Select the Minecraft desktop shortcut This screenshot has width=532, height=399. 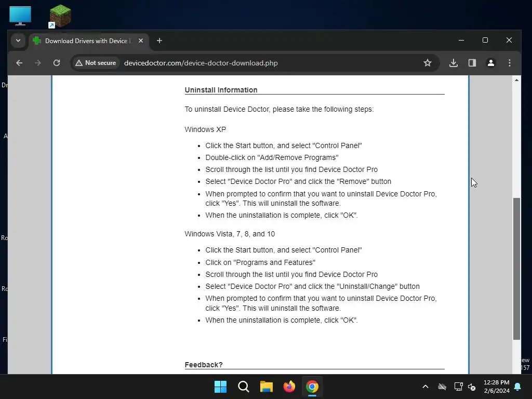(60, 16)
